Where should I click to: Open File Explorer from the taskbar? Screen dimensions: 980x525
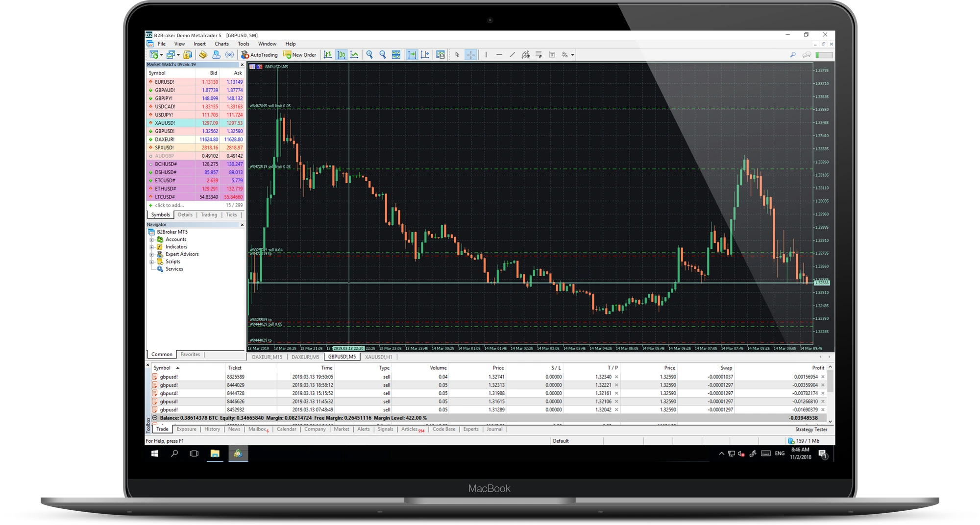point(215,454)
